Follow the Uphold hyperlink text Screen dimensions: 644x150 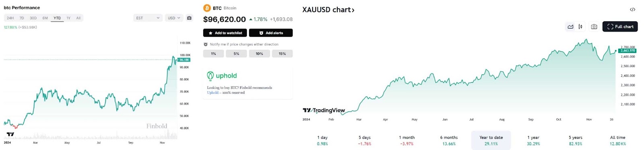click(x=213, y=92)
